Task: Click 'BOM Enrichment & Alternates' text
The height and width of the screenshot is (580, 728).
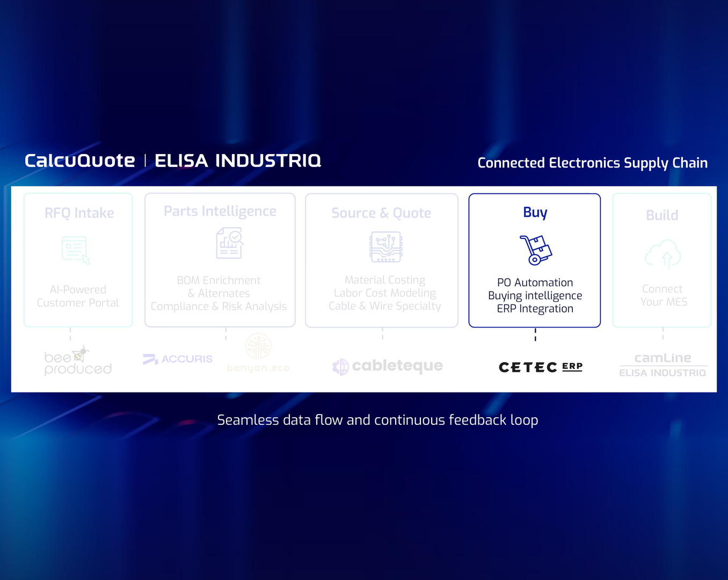Action: (x=219, y=287)
